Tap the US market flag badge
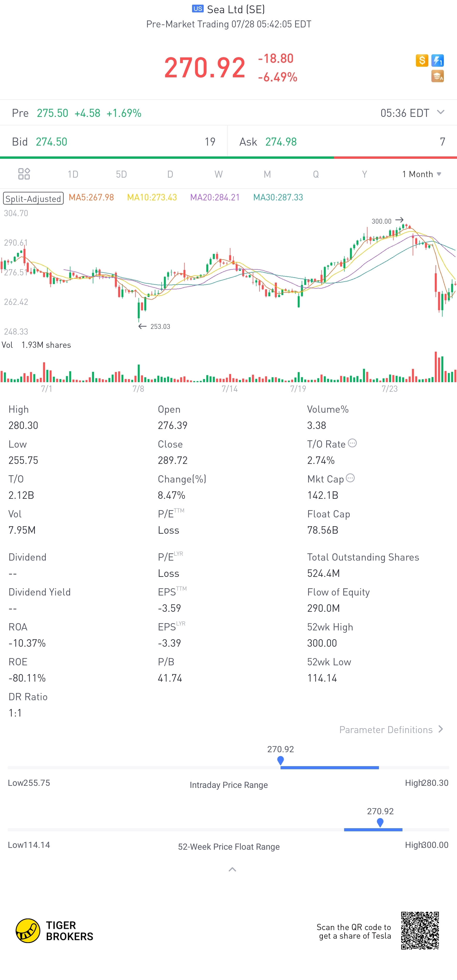The image size is (457, 980). coord(198,9)
